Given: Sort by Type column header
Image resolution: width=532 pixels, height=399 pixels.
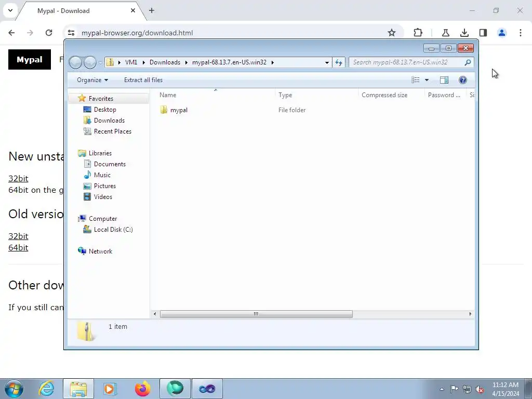Looking at the screenshot, I should click(285, 95).
